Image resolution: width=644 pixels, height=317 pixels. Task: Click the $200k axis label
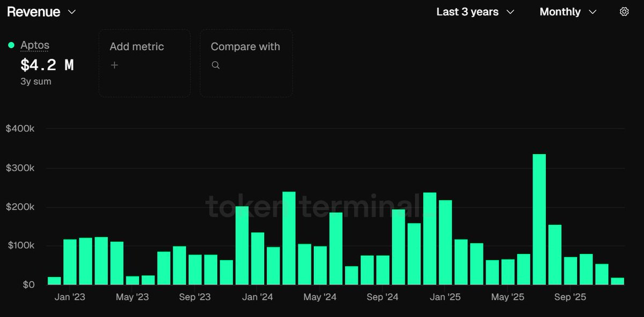click(x=20, y=207)
